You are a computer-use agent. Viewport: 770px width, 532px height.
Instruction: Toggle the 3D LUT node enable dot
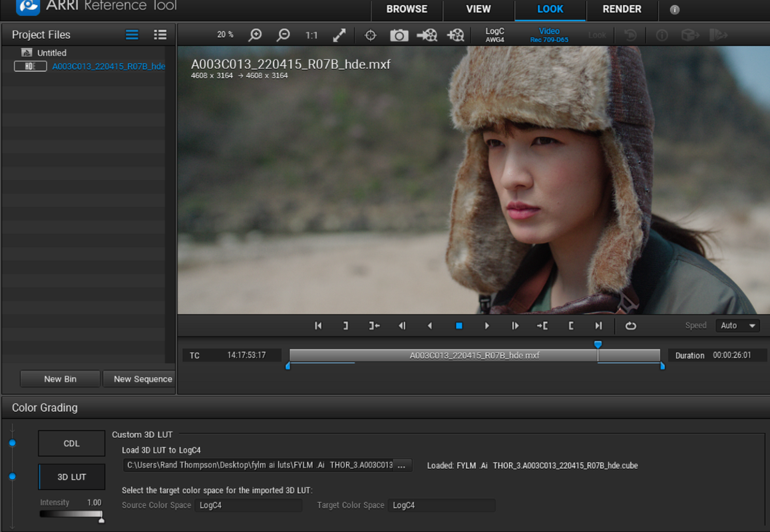pos(12,476)
